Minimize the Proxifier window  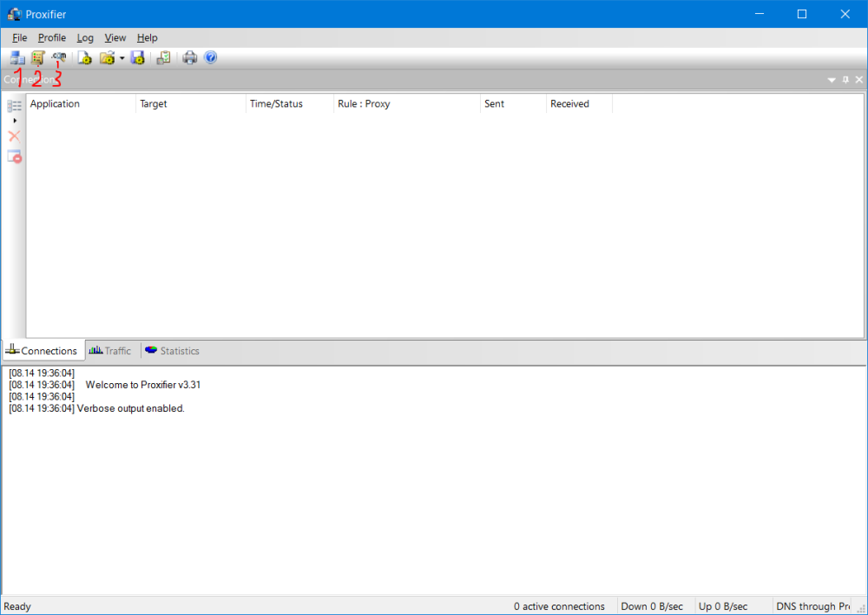pos(759,14)
